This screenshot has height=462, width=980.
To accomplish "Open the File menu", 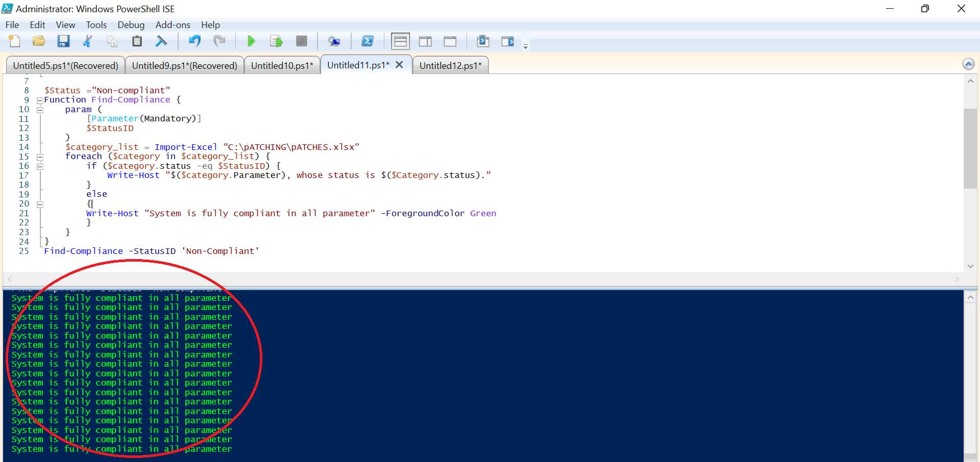I will [12, 25].
